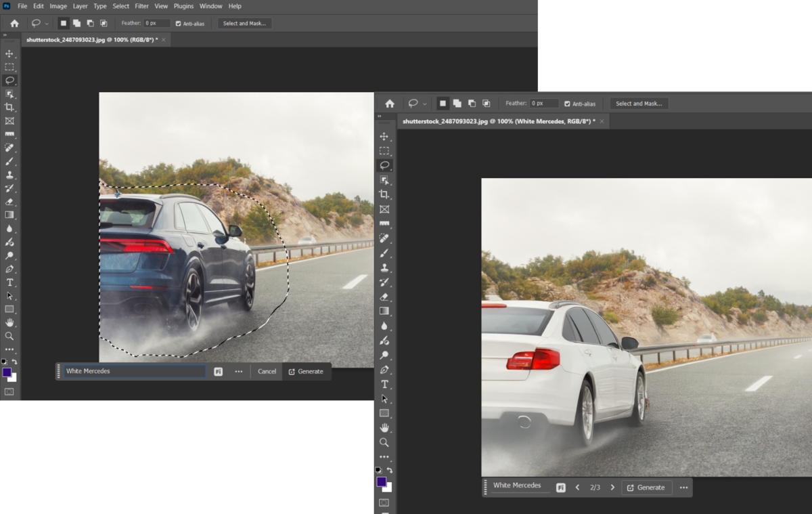
Task: Select Type tool in back window
Action: (9, 282)
